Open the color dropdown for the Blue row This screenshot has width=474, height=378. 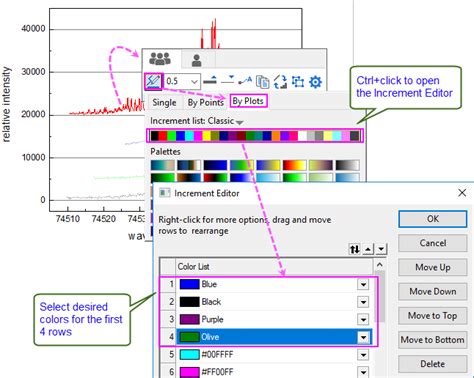tap(363, 284)
